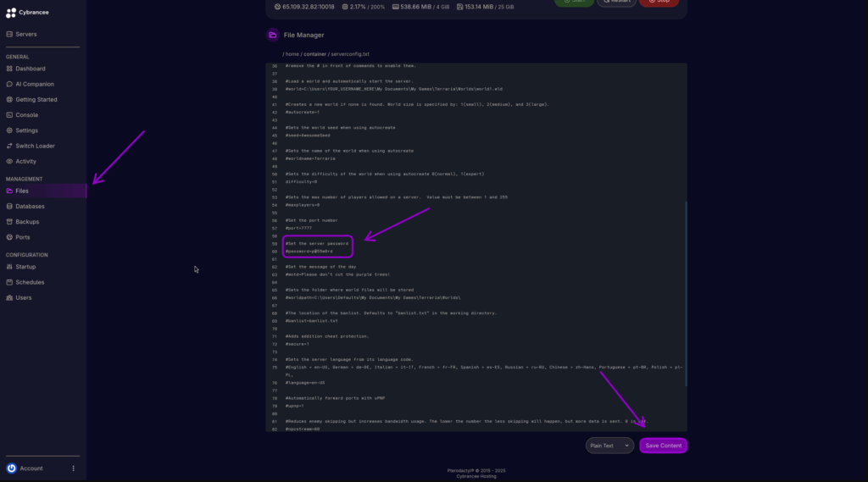Save the file with Save Content
868x482 pixels.
pos(663,446)
